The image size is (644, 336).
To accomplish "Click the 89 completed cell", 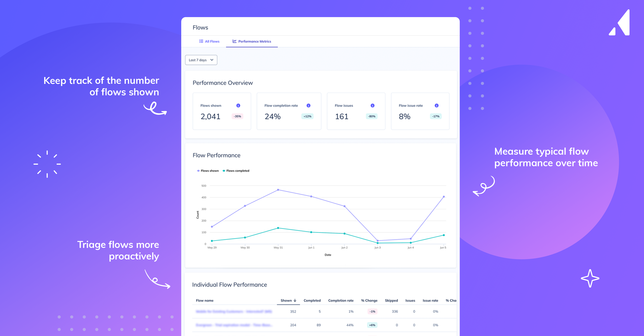I will pos(318,325).
